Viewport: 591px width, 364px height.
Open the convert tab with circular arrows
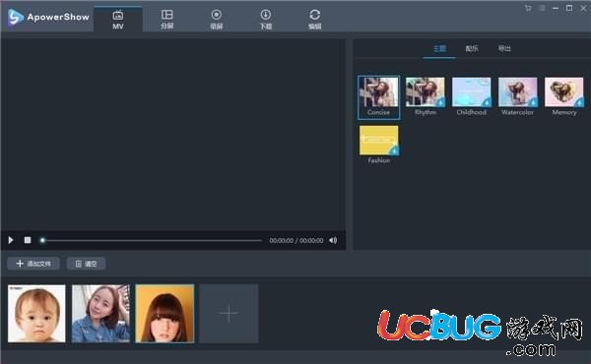(x=315, y=20)
